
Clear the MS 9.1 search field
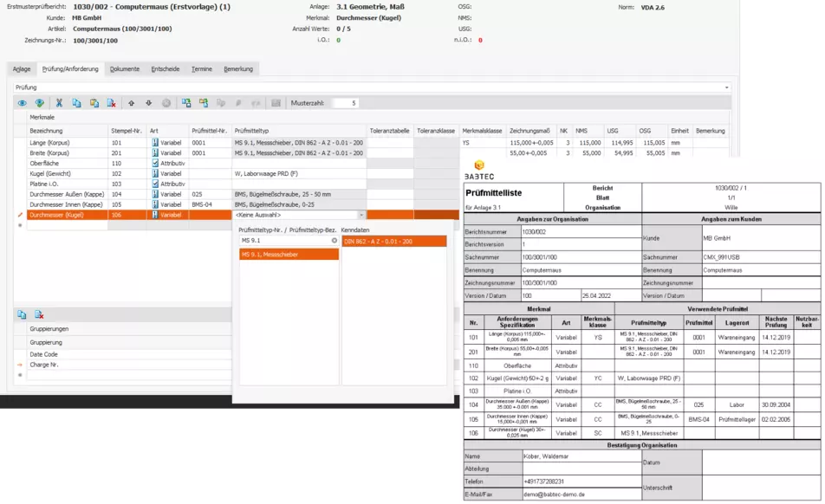click(335, 240)
